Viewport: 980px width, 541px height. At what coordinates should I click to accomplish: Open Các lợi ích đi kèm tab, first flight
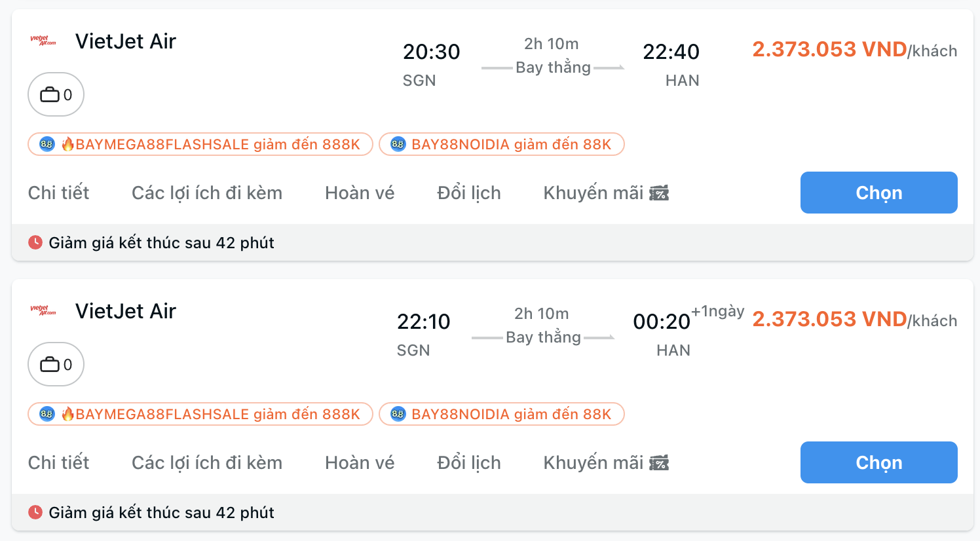coord(207,193)
